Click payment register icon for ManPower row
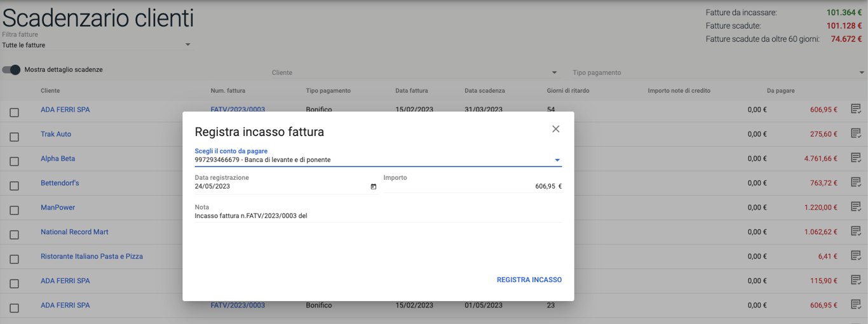 pos(855,207)
